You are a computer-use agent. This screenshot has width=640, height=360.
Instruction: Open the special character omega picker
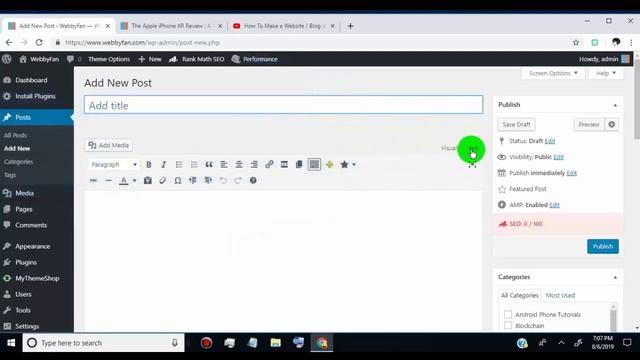point(178,180)
